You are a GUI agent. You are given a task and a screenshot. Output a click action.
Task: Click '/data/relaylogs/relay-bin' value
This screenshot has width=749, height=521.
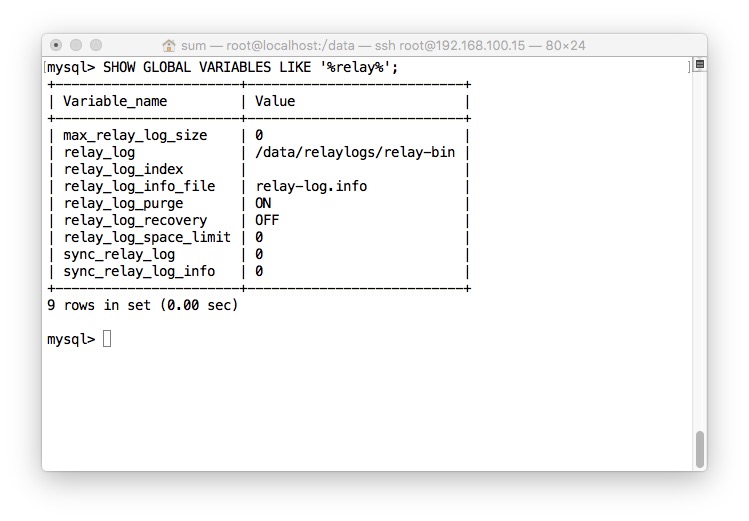[x=355, y=152]
